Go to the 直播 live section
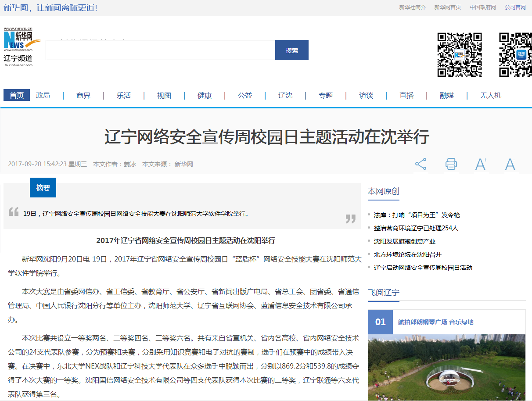This screenshot has height=401, width=532. [x=406, y=95]
